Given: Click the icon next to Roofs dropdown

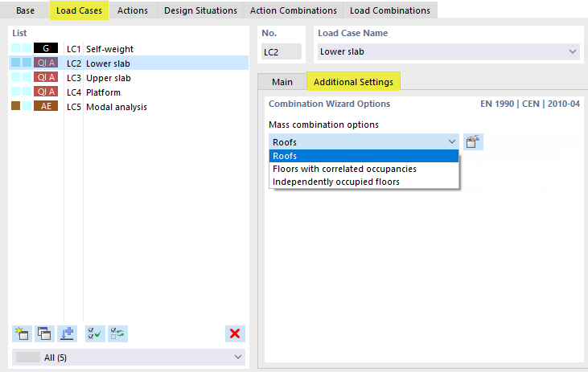Looking at the screenshot, I should pyautogui.click(x=473, y=142).
